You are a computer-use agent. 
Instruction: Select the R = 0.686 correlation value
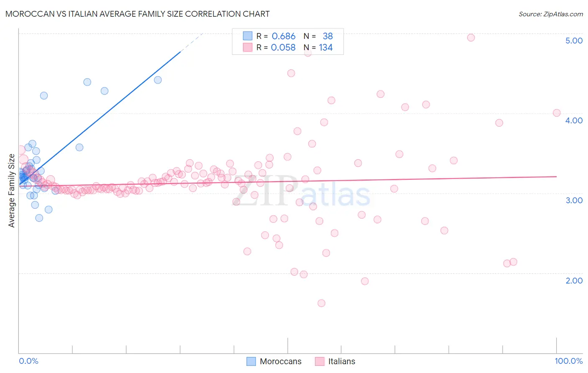pyautogui.click(x=276, y=36)
